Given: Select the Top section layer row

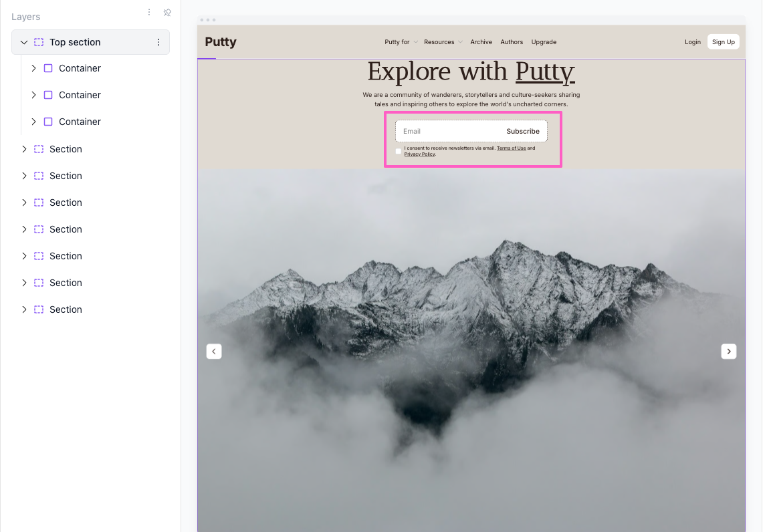Looking at the screenshot, I should click(90, 42).
